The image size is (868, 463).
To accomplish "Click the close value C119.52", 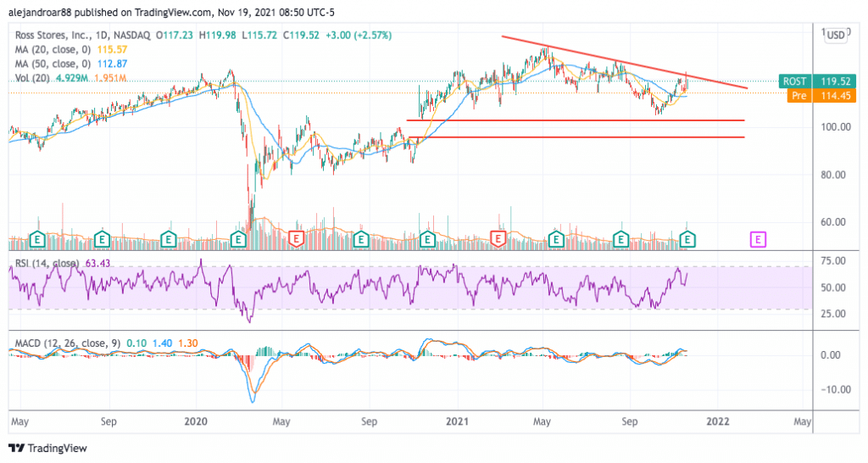I will pos(301,35).
